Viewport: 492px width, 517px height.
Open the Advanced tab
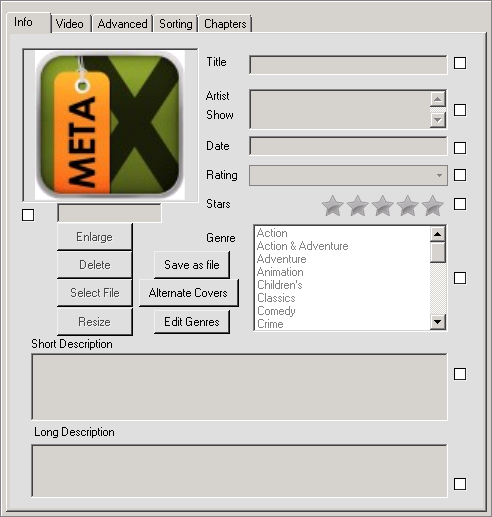coord(122,24)
